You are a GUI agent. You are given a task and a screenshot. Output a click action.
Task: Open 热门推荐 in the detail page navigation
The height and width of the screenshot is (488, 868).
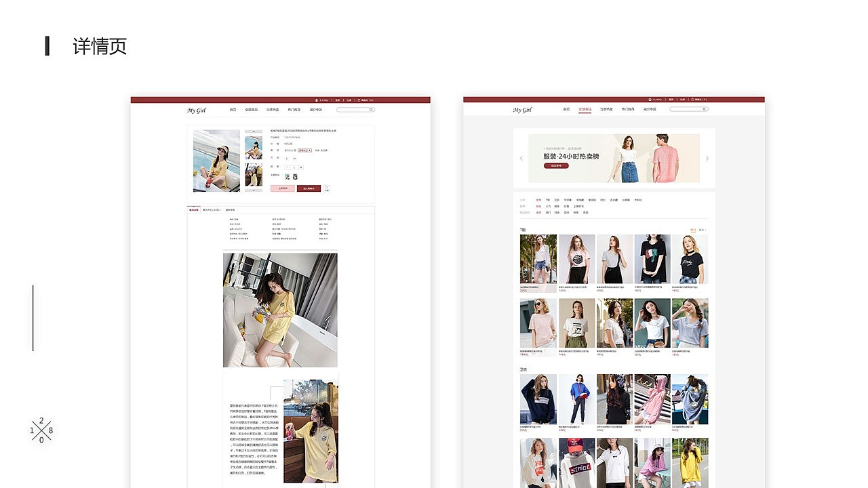294,110
